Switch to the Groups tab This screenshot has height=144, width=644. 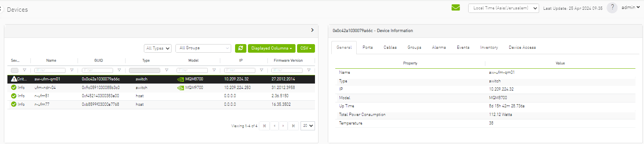pos(414,47)
